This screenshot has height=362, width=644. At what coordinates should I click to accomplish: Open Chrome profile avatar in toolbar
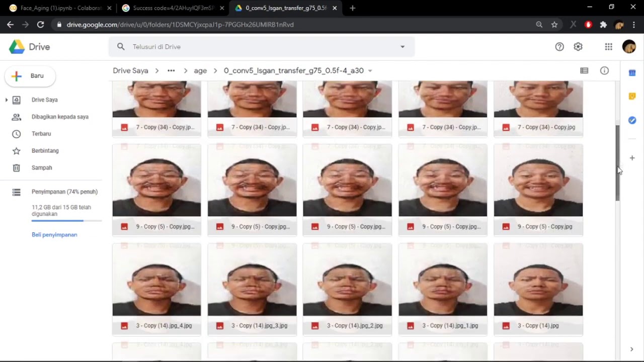pyautogui.click(x=619, y=24)
